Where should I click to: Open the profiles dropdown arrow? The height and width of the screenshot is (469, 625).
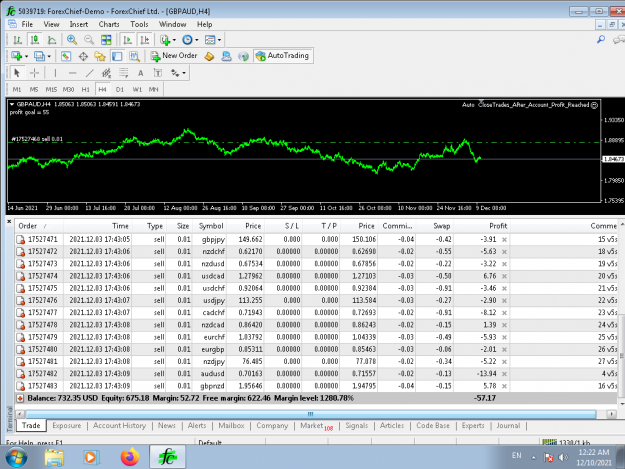click(49, 57)
